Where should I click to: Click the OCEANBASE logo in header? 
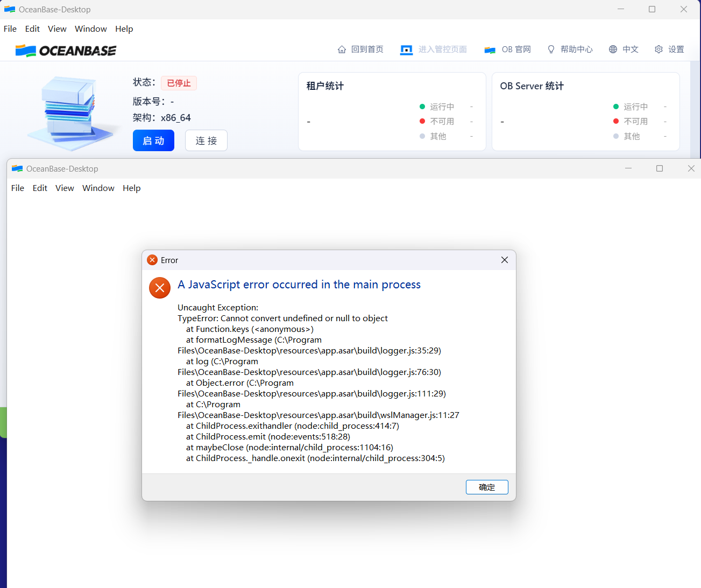pyautogui.click(x=66, y=51)
